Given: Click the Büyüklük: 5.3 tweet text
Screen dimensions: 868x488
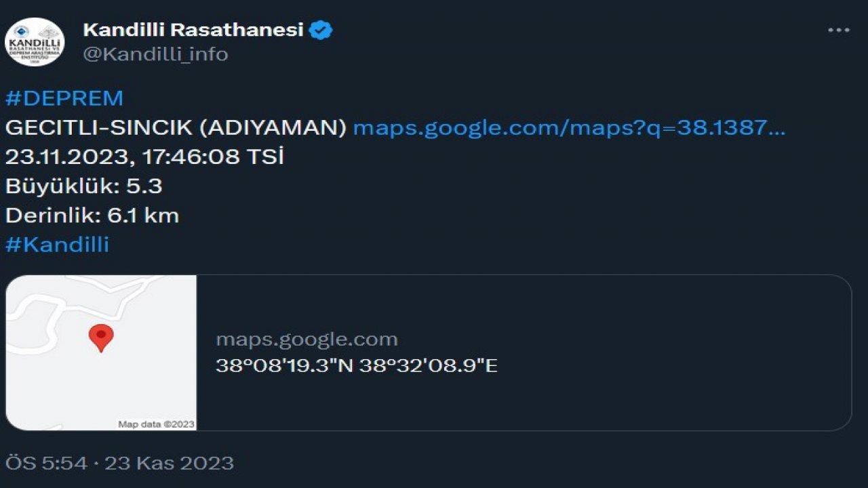Looking at the screenshot, I should (x=81, y=186).
